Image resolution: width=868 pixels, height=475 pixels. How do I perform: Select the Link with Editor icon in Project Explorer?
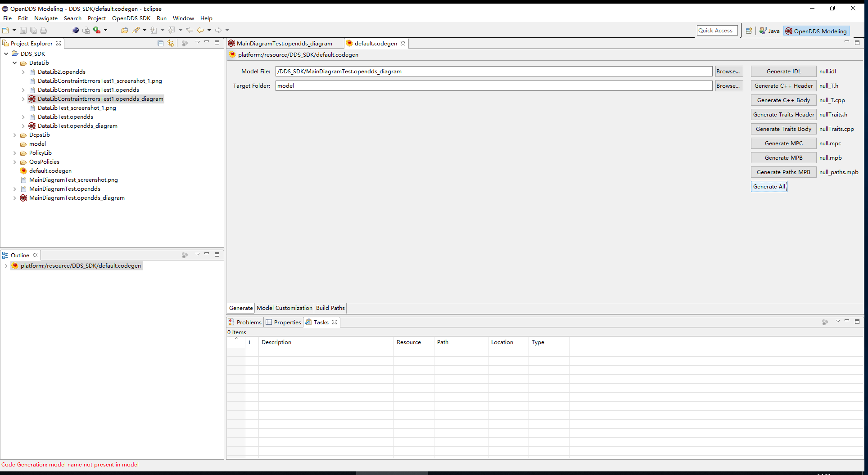[x=171, y=43]
